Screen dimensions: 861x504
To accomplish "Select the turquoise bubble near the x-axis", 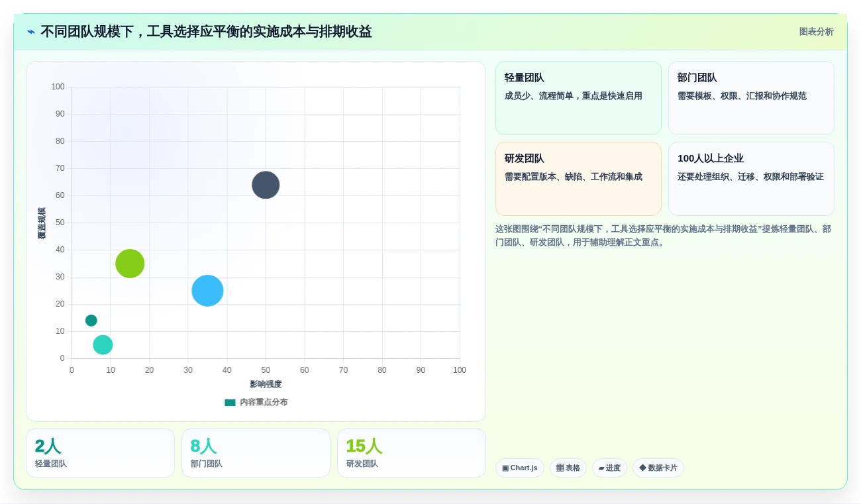I will pos(103,345).
